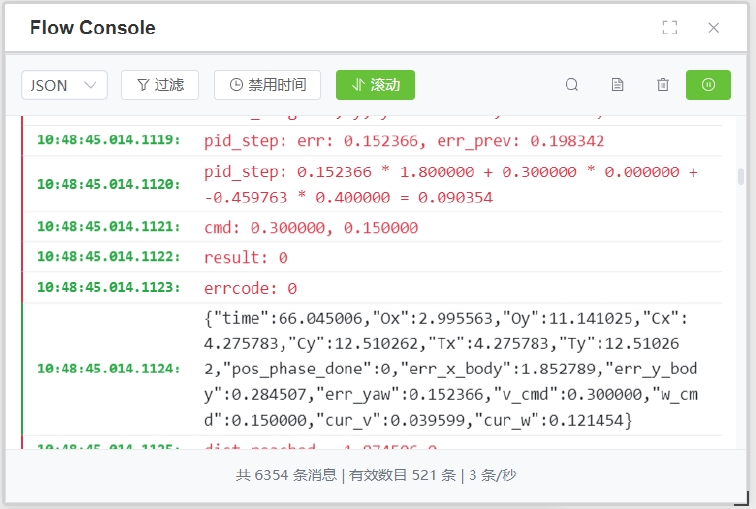756x509 pixels.
Task: Toggle fullscreen for Flow Console
Action: coord(670,27)
